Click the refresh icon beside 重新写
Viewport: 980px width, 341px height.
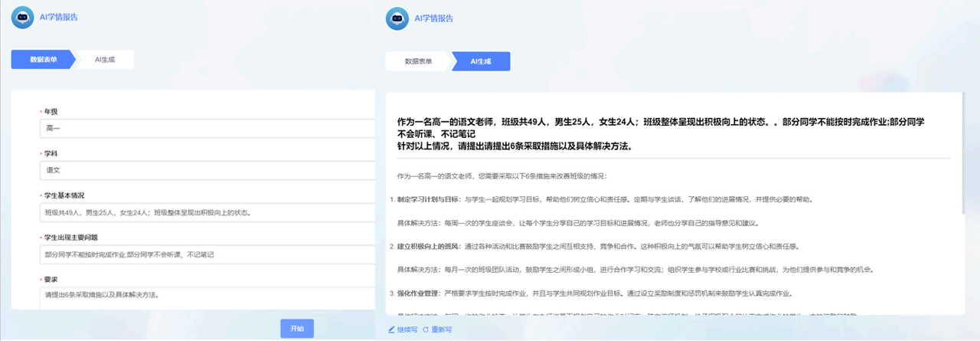tap(425, 330)
